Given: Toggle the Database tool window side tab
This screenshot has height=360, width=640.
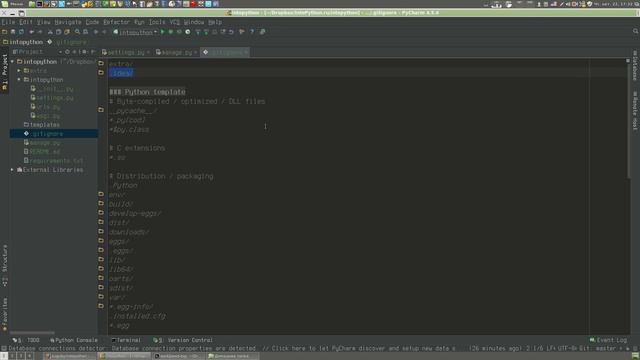Looking at the screenshot, I should pyautogui.click(x=635, y=66).
